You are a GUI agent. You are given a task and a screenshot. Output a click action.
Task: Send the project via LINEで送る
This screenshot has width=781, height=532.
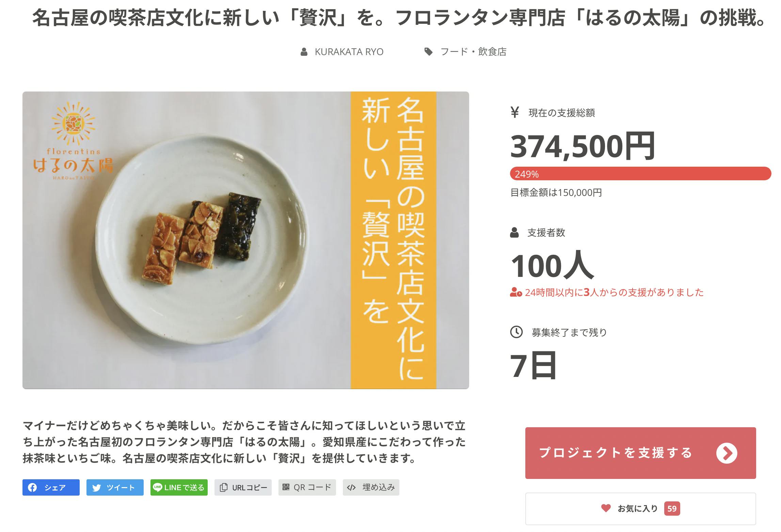179,487
